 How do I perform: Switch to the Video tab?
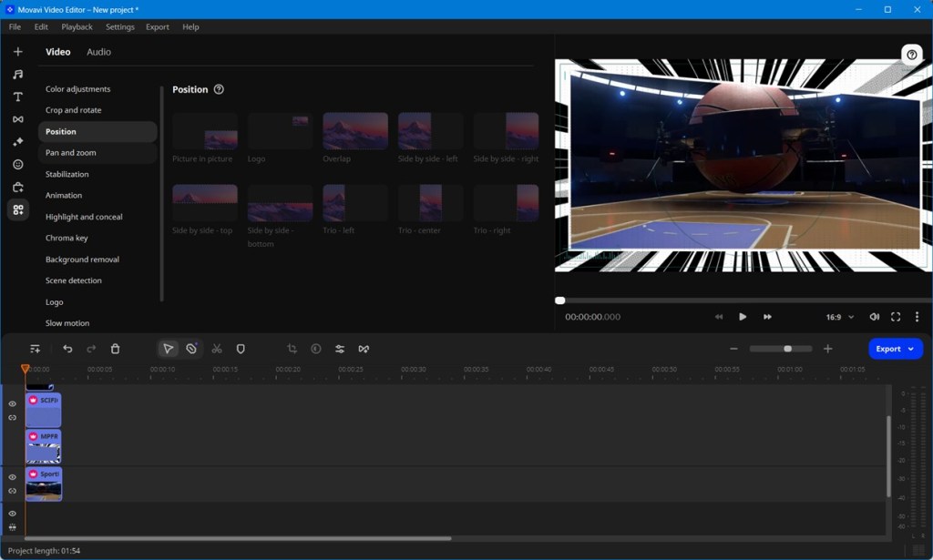coord(57,52)
